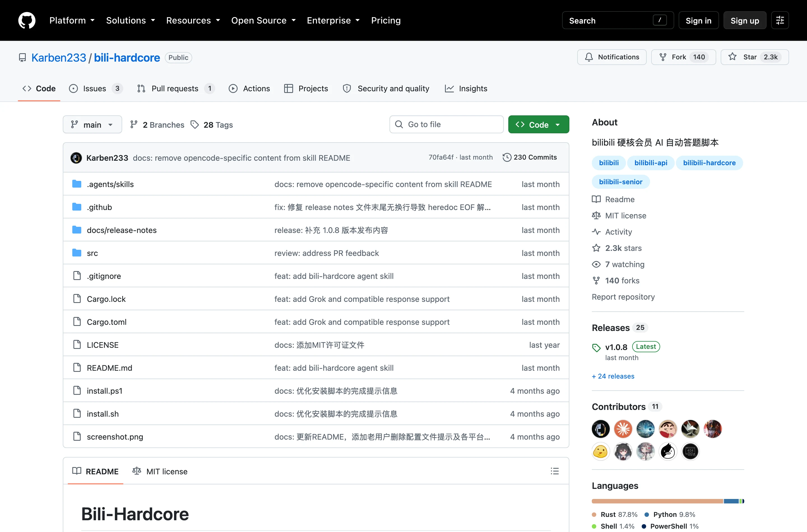Open the + 24 releases link
The image size is (807, 532).
coord(613,376)
